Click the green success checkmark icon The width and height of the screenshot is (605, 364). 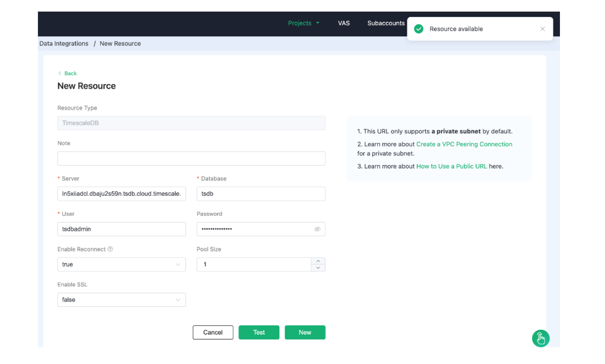419,29
